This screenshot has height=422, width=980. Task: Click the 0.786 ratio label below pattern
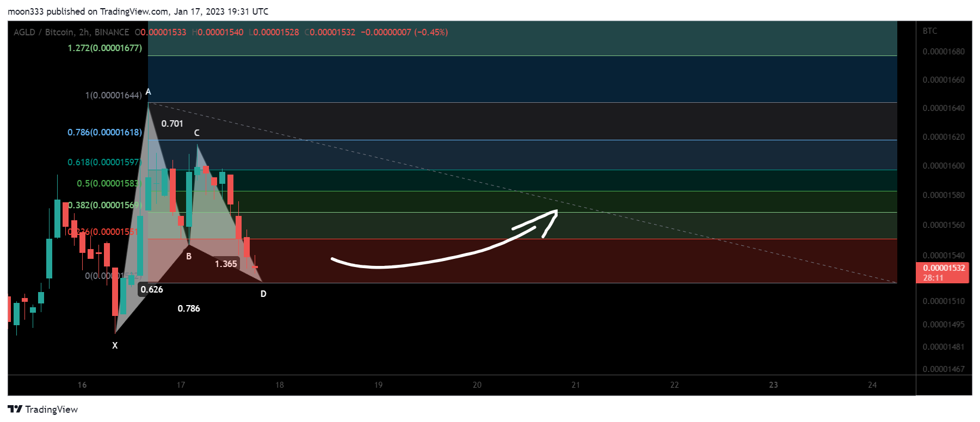189,308
